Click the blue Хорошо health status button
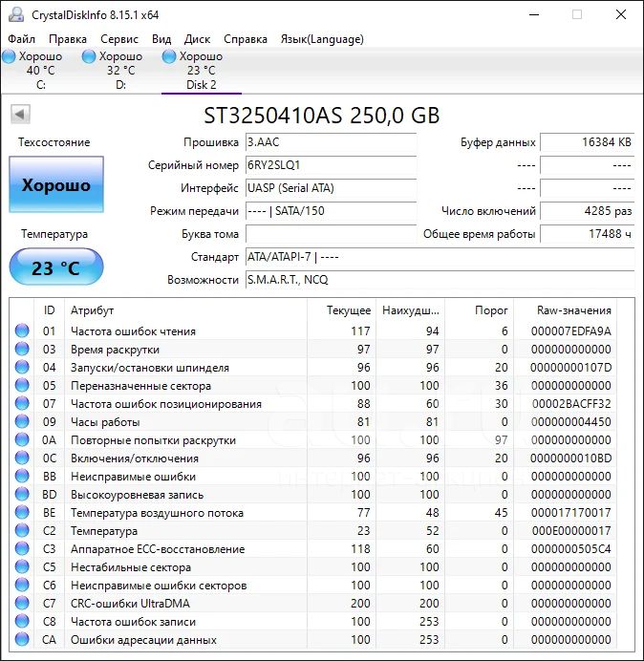The width and height of the screenshot is (644, 661). (x=56, y=185)
